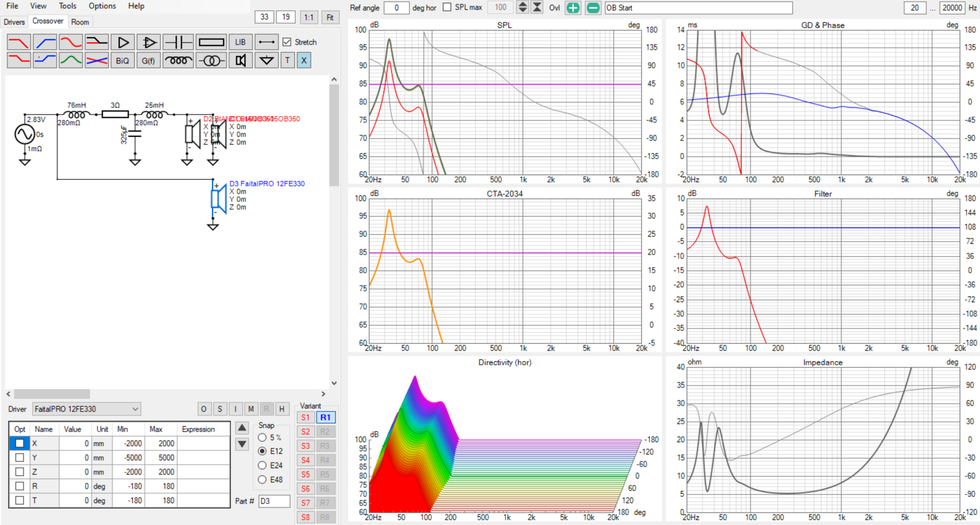This screenshot has height=525, width=980.
Task: Open the Help menu
Action: click(x=136, y=6)
